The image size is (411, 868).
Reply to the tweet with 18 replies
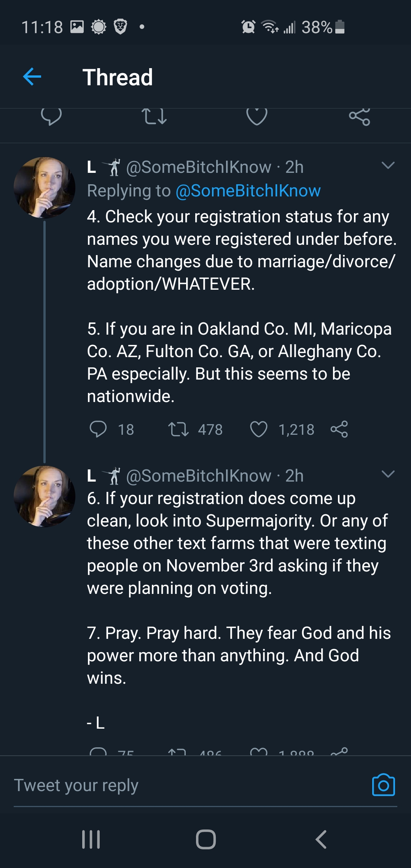pos(98,429)
